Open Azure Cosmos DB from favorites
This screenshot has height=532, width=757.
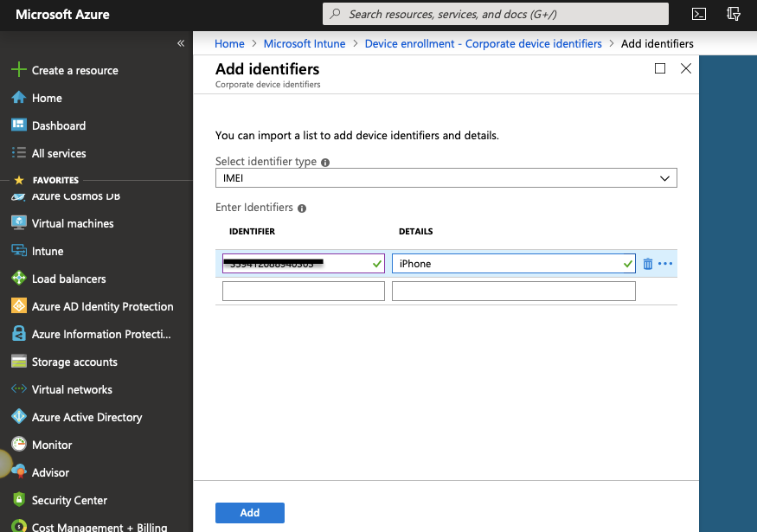pyautogui.click(x=76, y=196)
